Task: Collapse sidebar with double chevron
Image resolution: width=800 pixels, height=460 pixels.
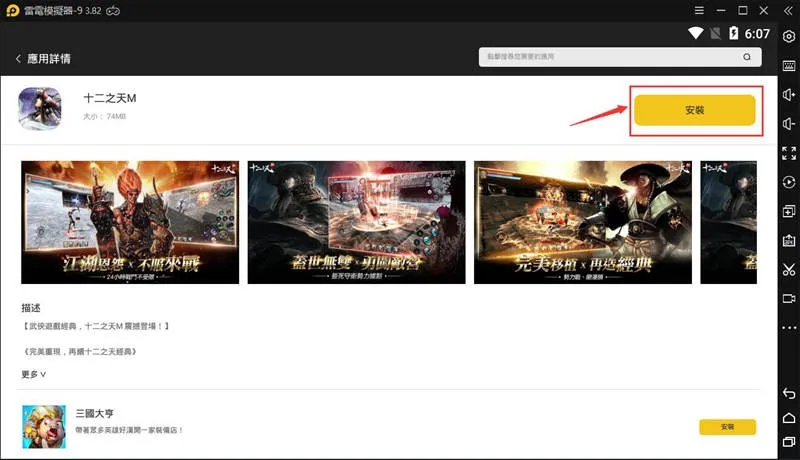Action: (788, 11)
